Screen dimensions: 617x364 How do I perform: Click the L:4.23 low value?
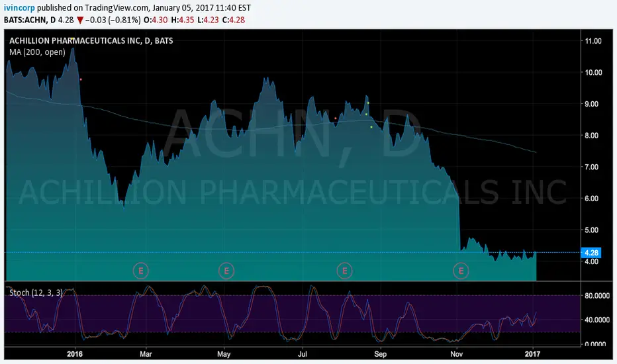208,20
